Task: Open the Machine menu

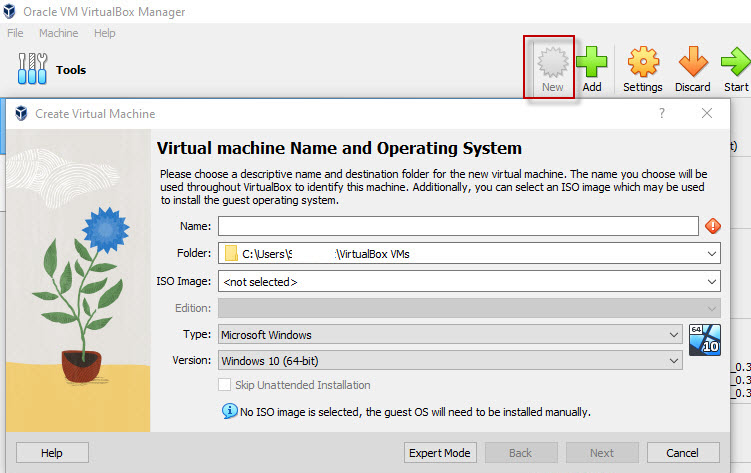Action: (58, 33)
